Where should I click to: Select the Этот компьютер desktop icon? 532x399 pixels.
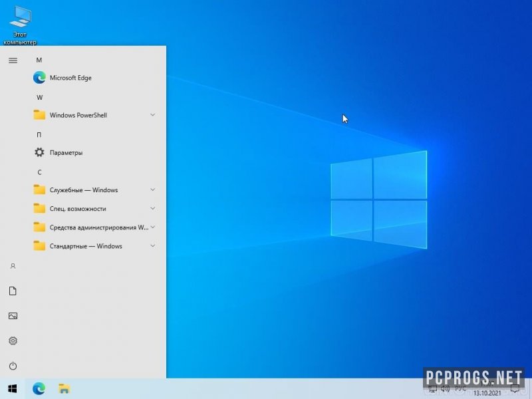click(20, 25)
